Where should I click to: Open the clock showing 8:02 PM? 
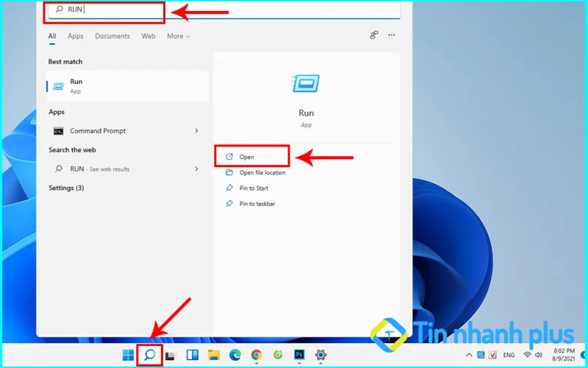pyautogui.click(x=564, y=355)
